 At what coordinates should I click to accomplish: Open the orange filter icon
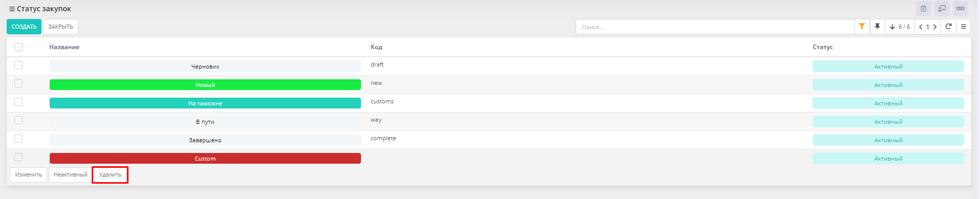tap(862, 27)
